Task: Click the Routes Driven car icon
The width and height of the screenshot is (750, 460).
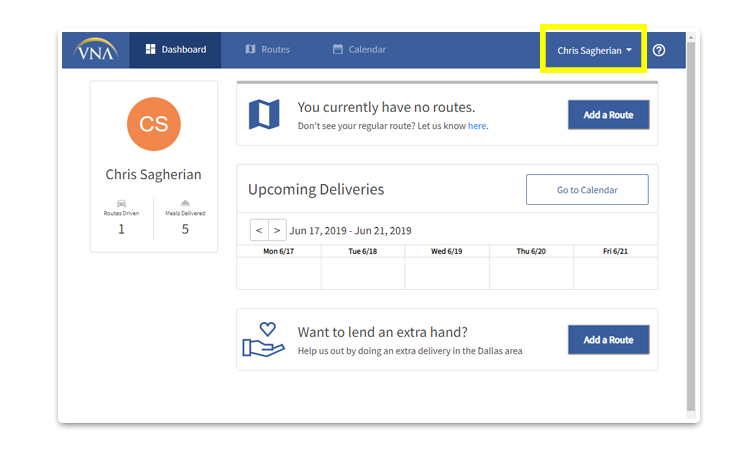Action: pyautogui.click(x=121, y=203)
